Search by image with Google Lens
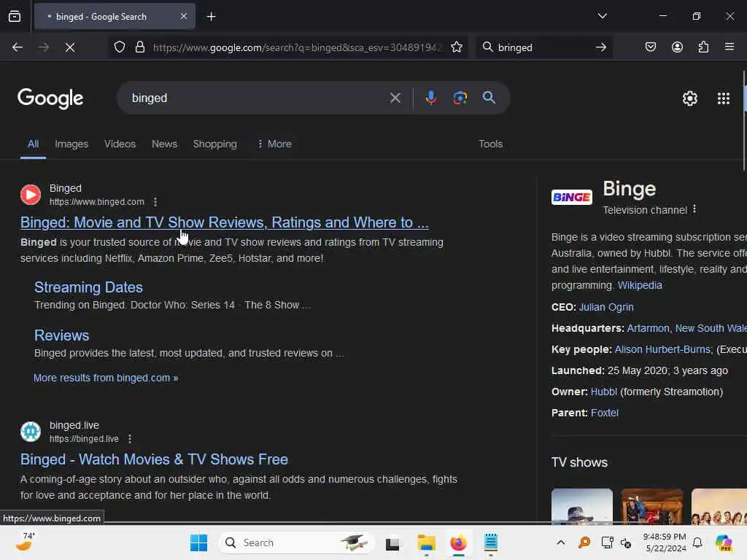The image size is (747, 560). point(460,98)
